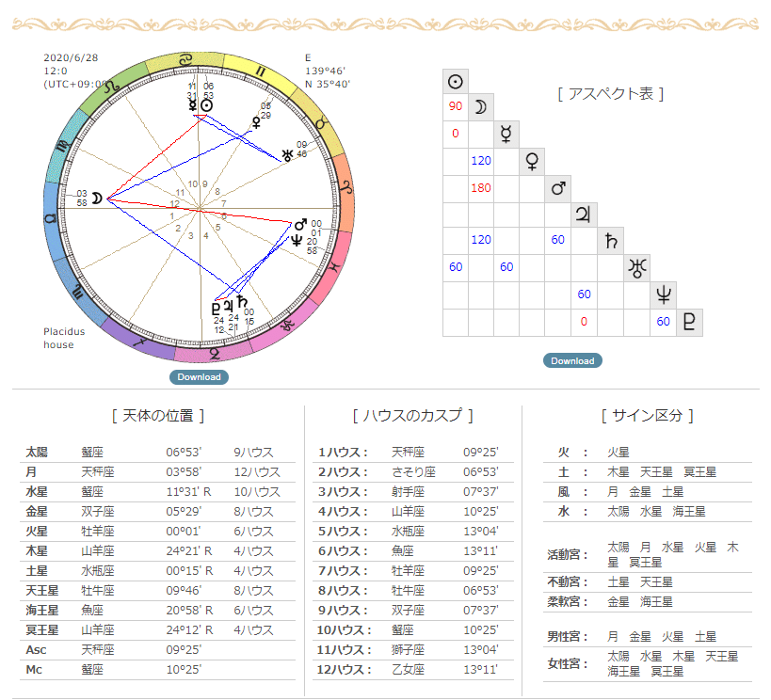Select the Saturn glyph in the aspect table
This screenshot has width=771, height=700.
tap(609, 241)
